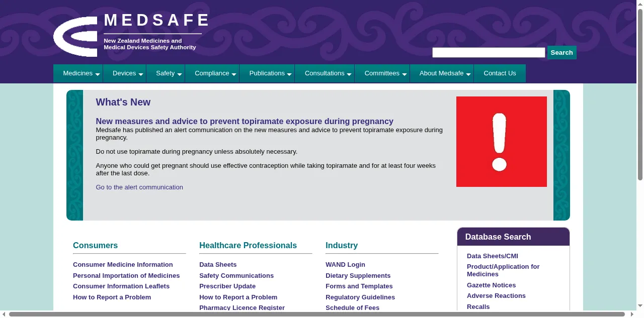Open the Forms and Templates link
Screen dimensions: 644x318
pos(359,286)
